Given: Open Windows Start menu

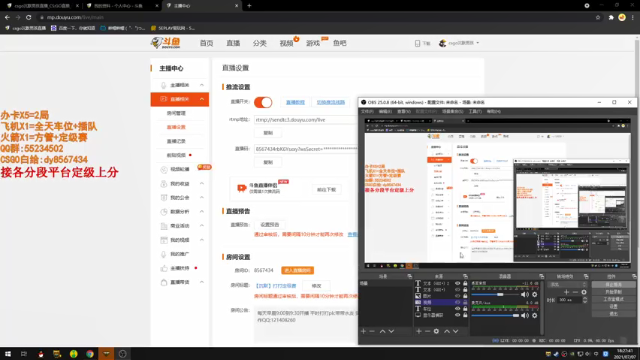Looking at the screenshot, I should pos(8,354).
